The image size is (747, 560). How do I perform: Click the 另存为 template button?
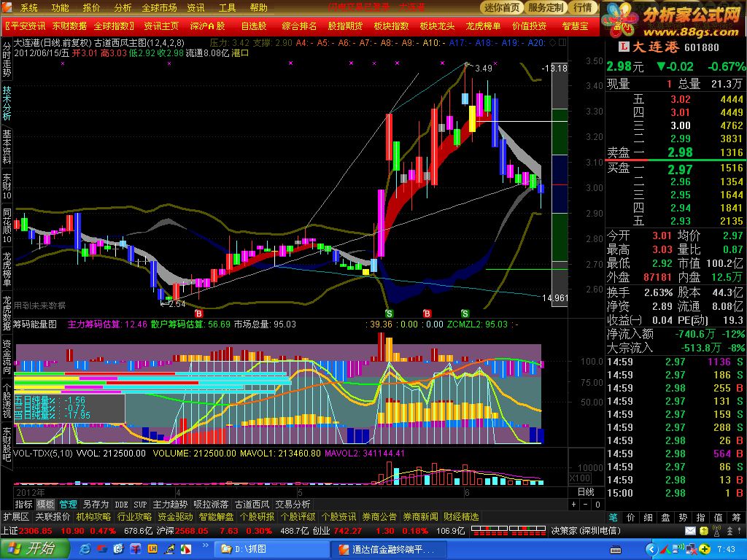[x=96, y=505]
